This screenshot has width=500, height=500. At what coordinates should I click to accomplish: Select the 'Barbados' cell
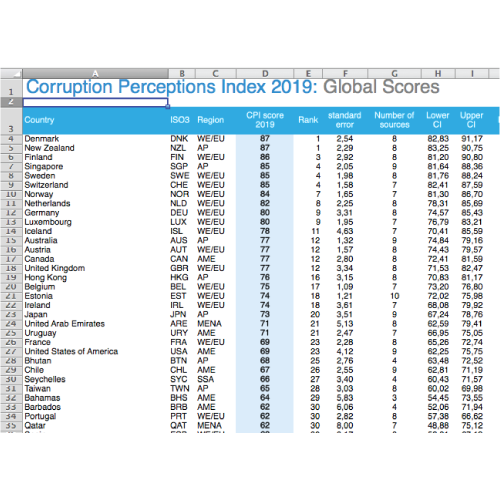click(95, 407)
